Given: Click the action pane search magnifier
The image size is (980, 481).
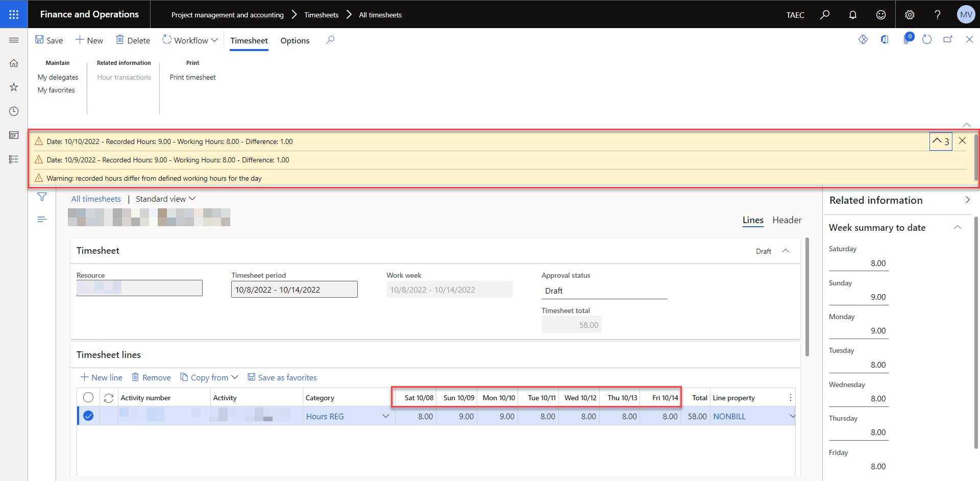Looking at the screenshot, I should (330, 40).
